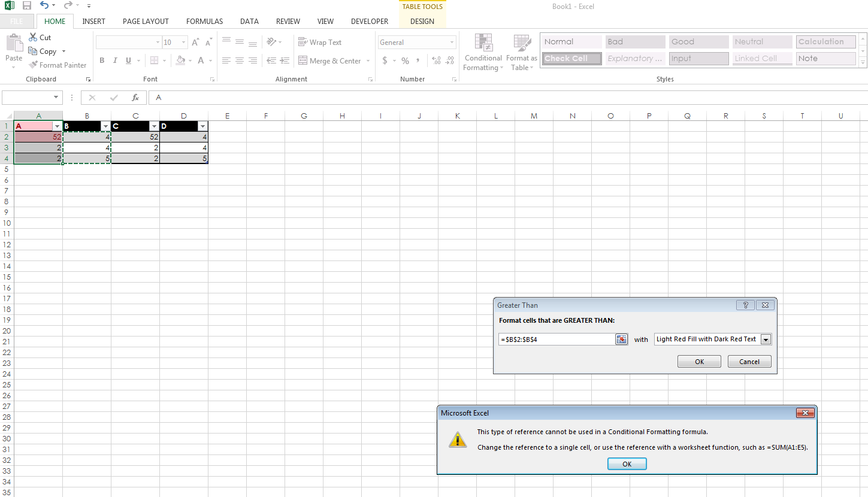The image size is (868, 497).
Task: Click the Undo arrow icon
Action: tap(44, 5)
